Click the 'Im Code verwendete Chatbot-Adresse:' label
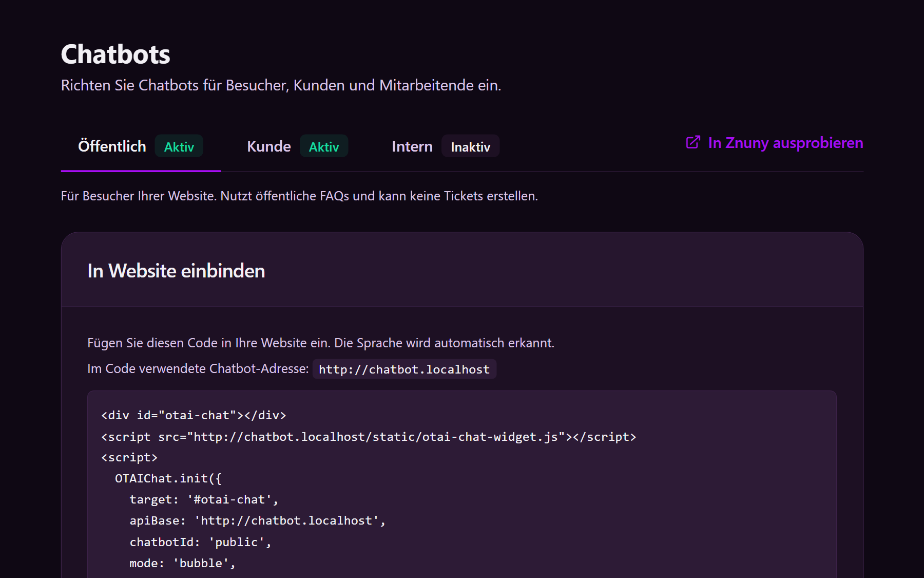The width and height of the screenshot is (924, 578). pyautogui.click(x=198, y=369)
